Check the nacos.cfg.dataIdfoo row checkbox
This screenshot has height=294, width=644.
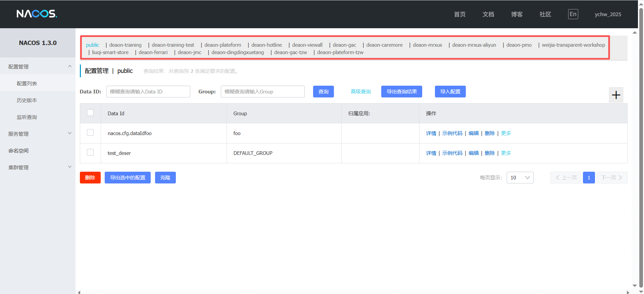pos(90,133)
